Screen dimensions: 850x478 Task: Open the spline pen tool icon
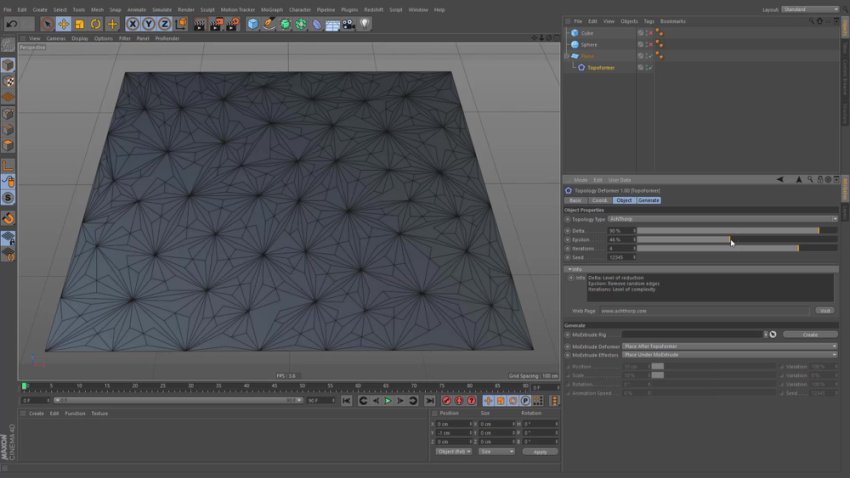pyautogui.click(x=269, y=24)
